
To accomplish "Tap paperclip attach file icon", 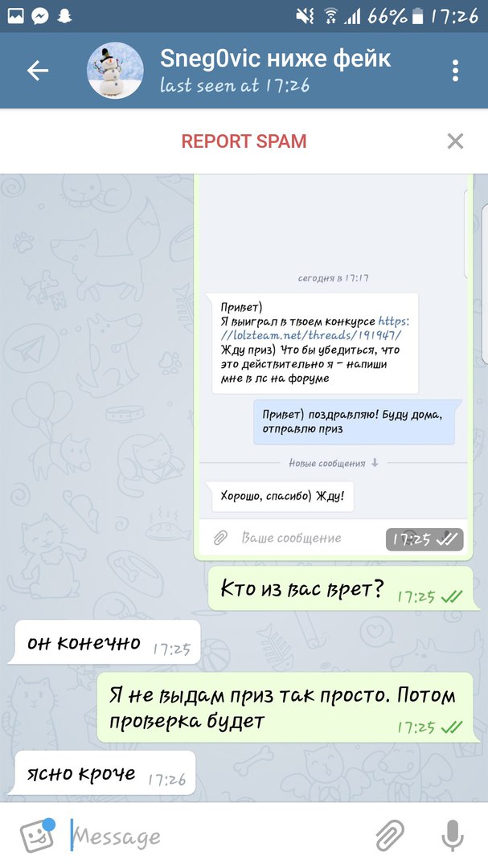I will (x=390, y=835).
